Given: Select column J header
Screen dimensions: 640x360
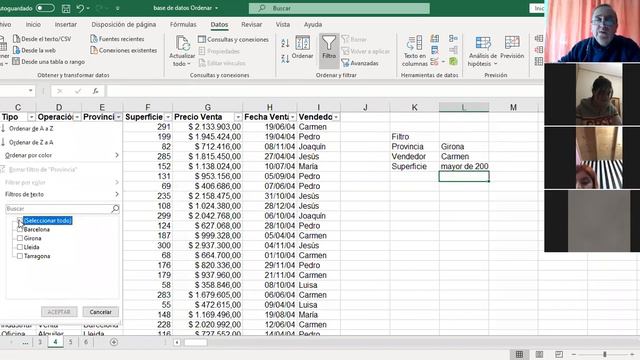Looking at the screenshot, I should 365,107.
